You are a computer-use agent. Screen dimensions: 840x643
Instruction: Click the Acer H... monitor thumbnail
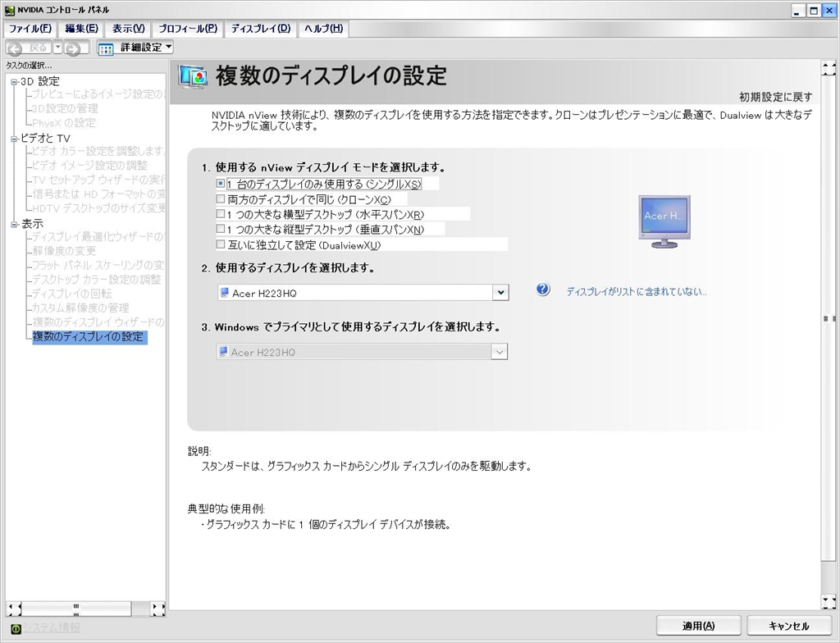(664, 221)
